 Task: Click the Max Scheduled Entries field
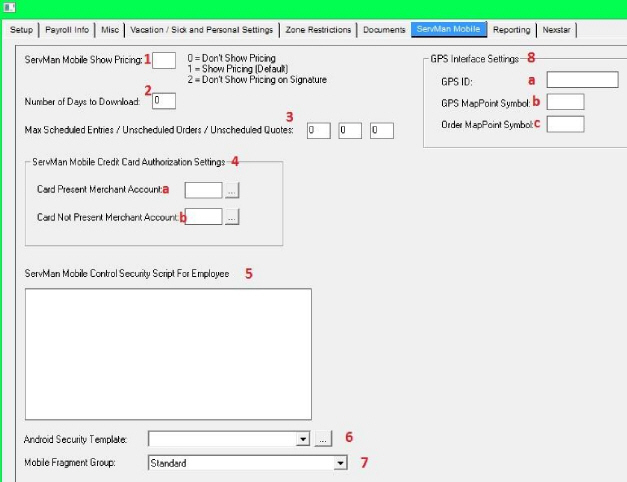(319, 130)
